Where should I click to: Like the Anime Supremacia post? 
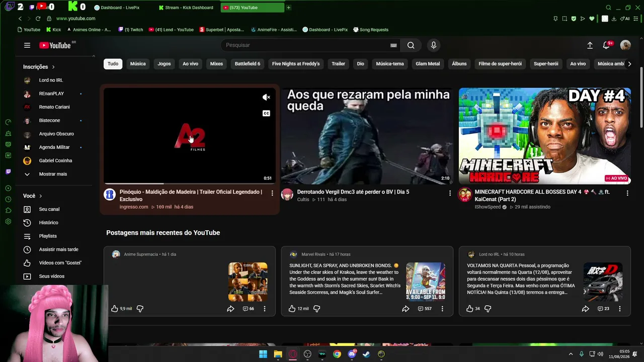pyautogui.click(x=115, y=309)
